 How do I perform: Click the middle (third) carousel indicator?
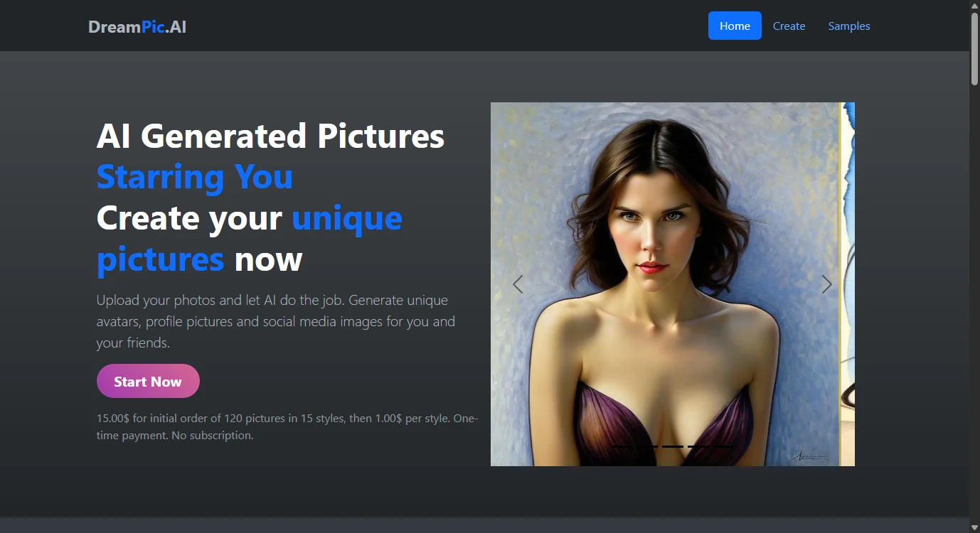[x=673, y=446]
